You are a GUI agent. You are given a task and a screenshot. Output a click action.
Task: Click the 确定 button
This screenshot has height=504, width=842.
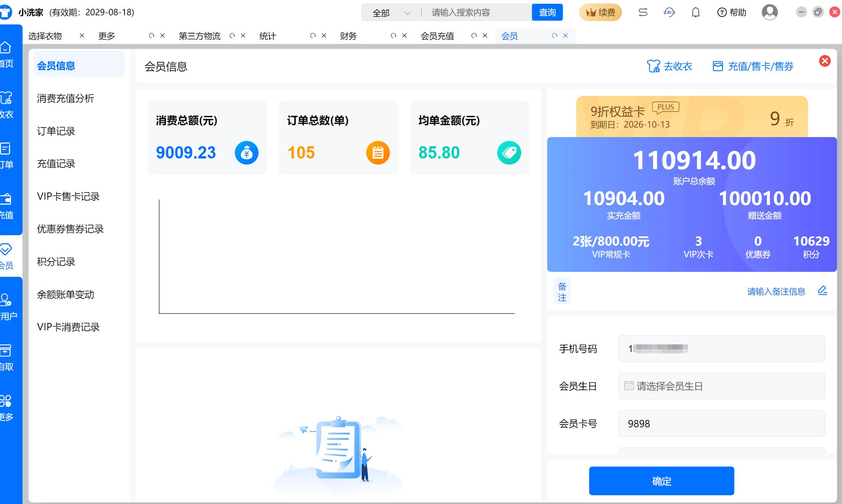(x=661, y=481)
